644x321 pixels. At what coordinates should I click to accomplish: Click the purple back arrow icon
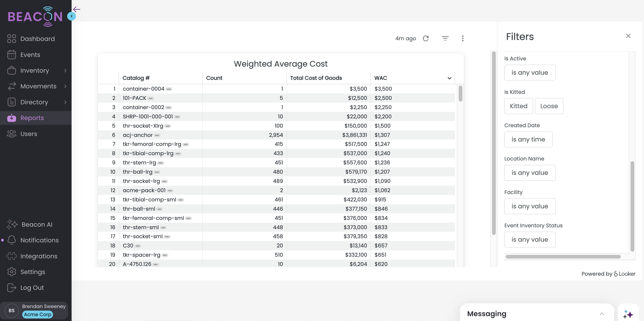(x=76, y=9)
